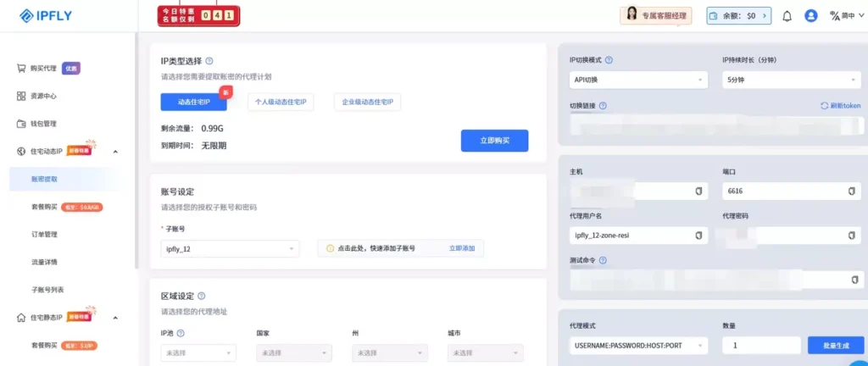
Task: Open the 子账号 ipfly_12 dropdown
Action: pos(231,249)
